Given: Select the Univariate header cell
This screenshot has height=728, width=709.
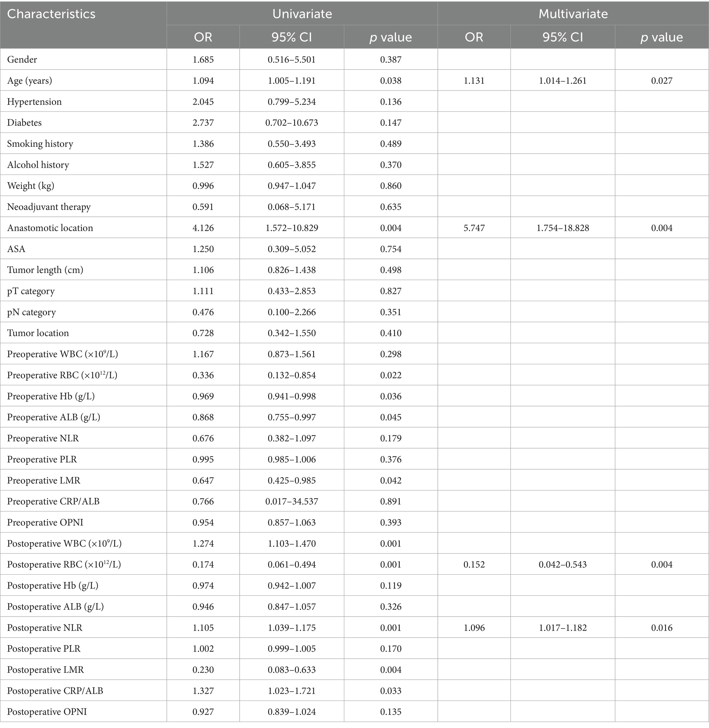Looking at the screenshot, I should tap(302, 14).
